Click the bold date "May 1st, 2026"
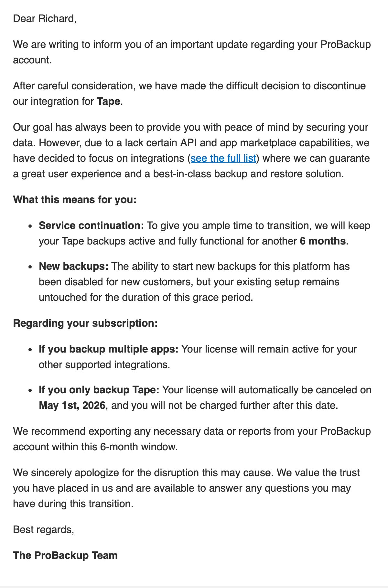 tap(72, 406)
